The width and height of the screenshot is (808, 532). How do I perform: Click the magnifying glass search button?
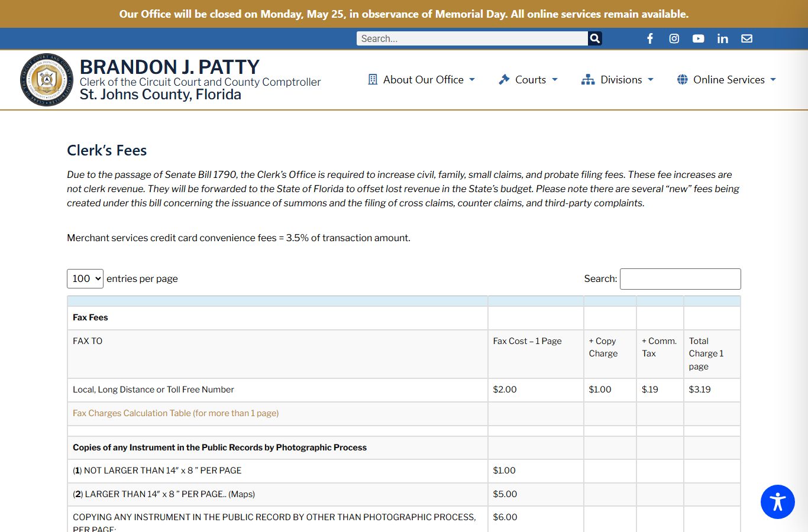point(595,38)
